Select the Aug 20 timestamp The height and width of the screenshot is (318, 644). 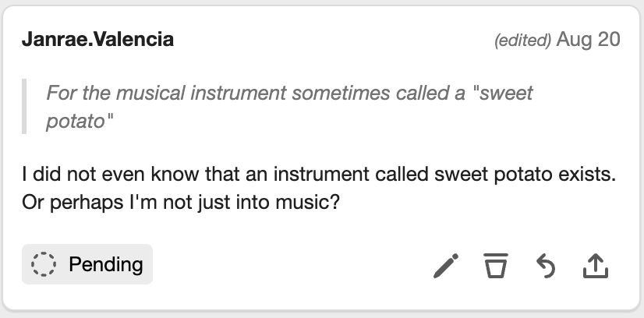click(589, 40)
